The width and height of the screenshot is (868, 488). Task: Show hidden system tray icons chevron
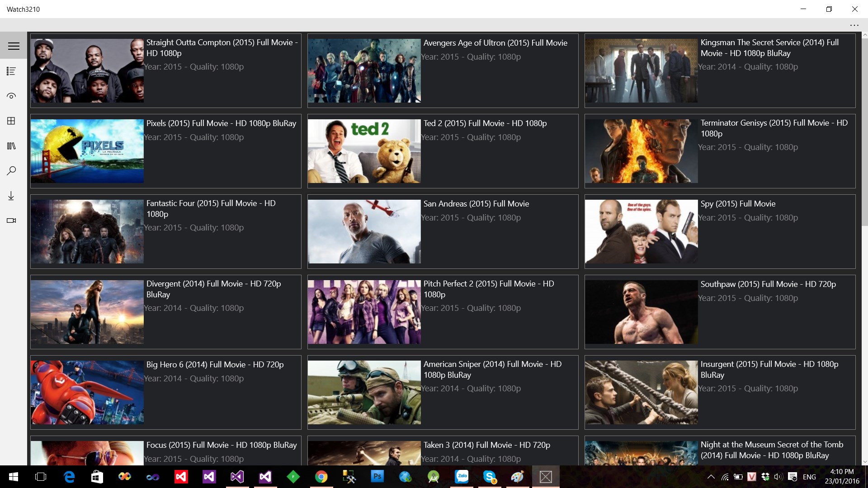(x=711, y=477)
